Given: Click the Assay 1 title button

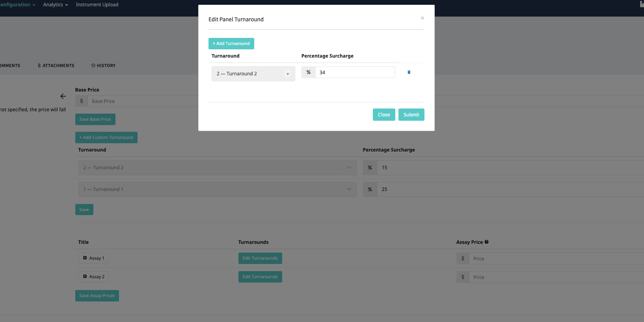Looking at the screenshot, I should click(93, 258).
